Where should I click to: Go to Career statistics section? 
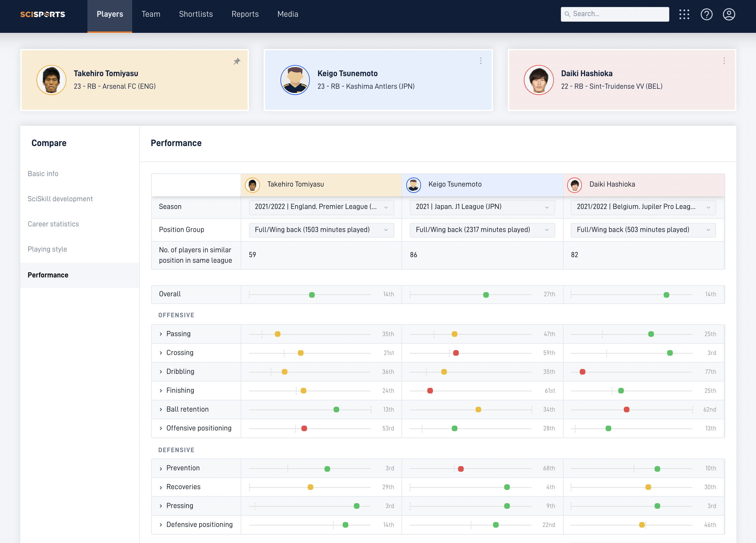click(53, 224)
